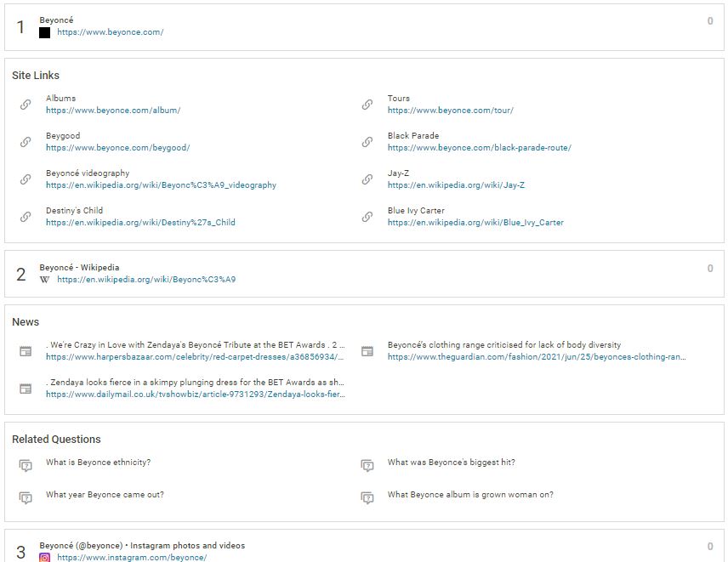The width and height of the screenshot is (728, 562).
Task: Open the theguardian.com news link
Action: 537,357
